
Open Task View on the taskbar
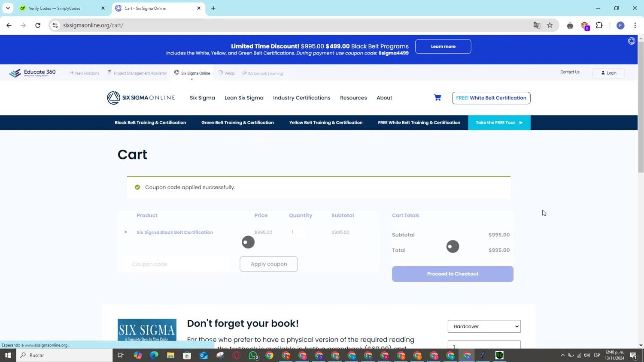pos(121,355)
